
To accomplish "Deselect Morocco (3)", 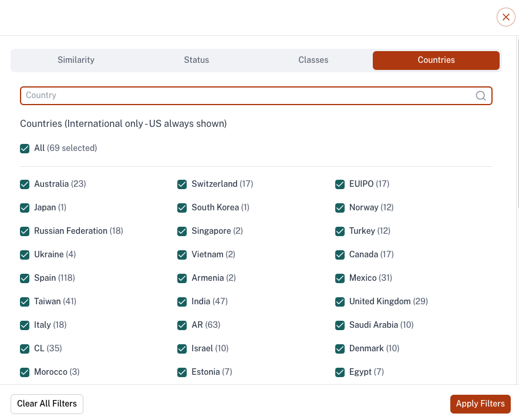I will (x=25, y=372).
